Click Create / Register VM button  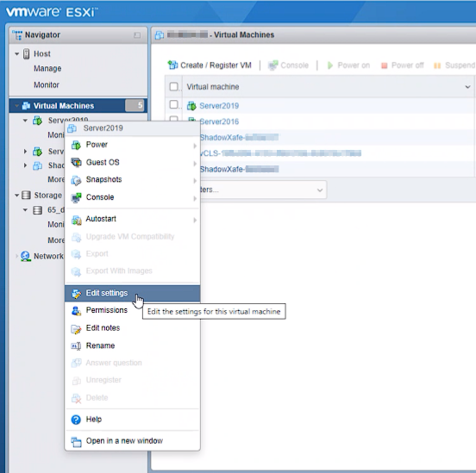click(x=210, y=65)
